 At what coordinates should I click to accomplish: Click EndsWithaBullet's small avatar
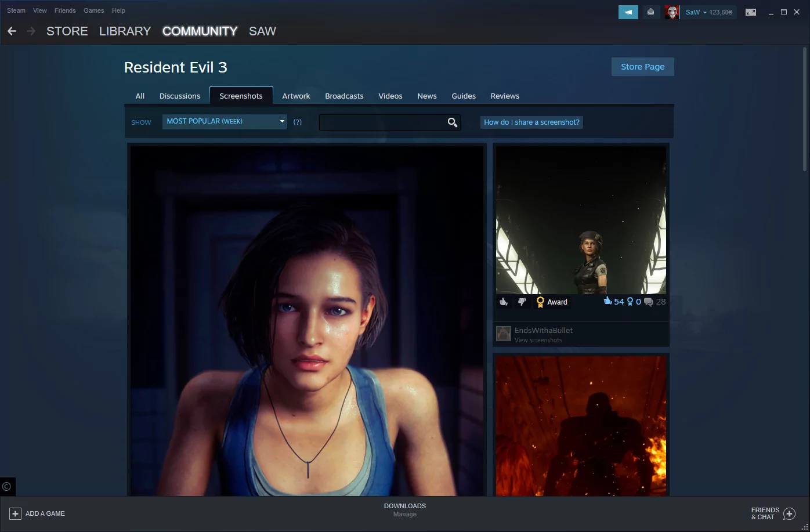(x=504, y=334)
